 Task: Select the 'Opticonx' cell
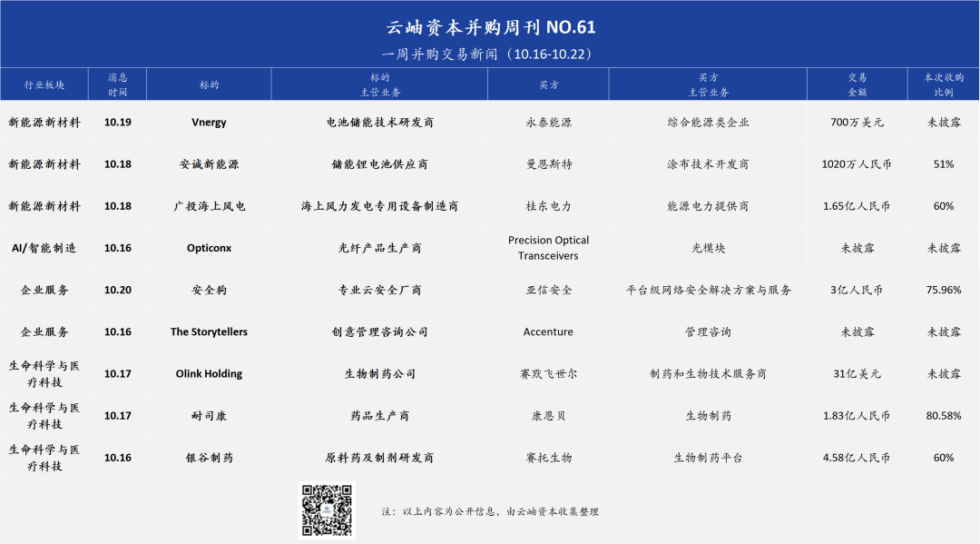coord(209,248)
